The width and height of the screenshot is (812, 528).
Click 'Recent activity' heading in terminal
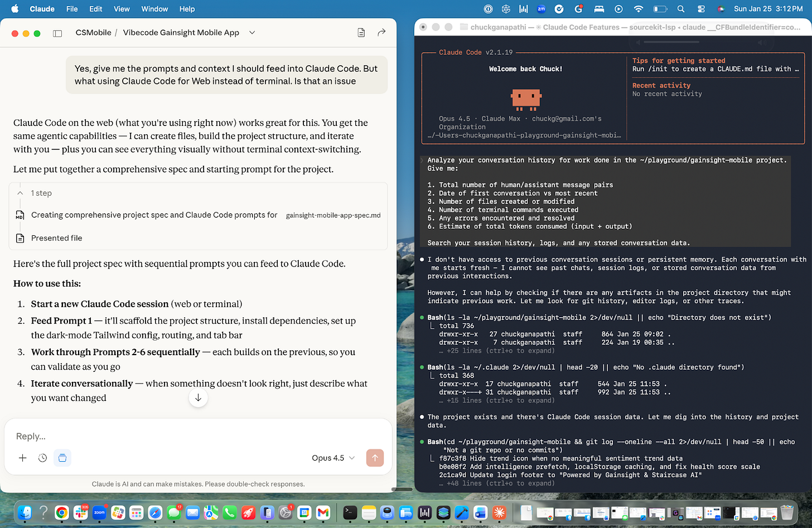(x=661, y=85)
